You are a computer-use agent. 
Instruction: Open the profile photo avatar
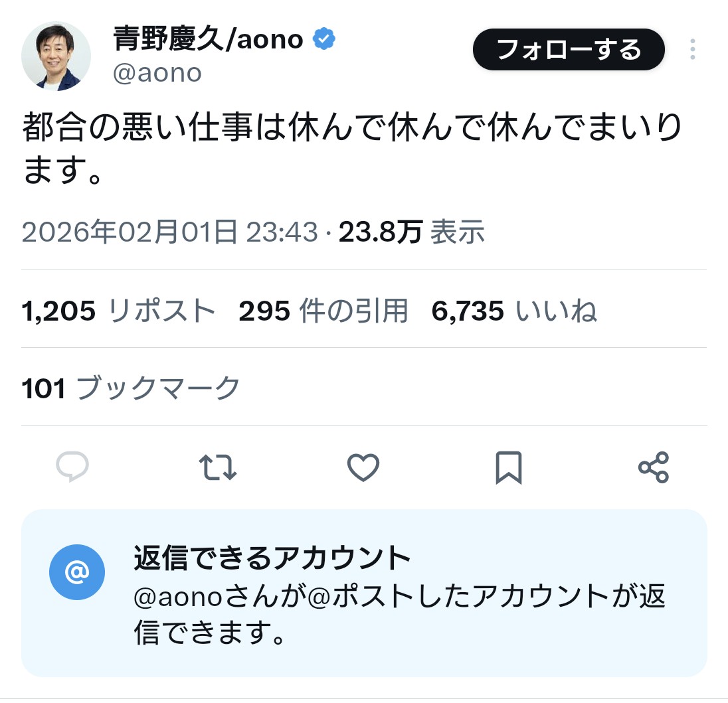tap(56, 56)
